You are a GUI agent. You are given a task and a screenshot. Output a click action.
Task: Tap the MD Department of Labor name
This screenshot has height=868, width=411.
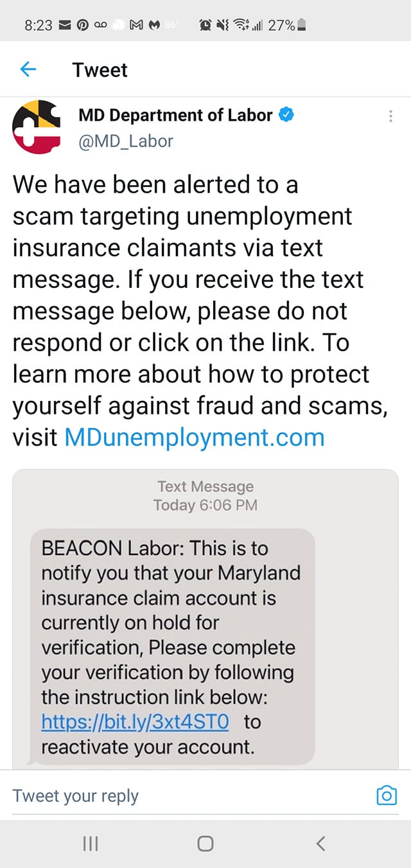point(176,115)
